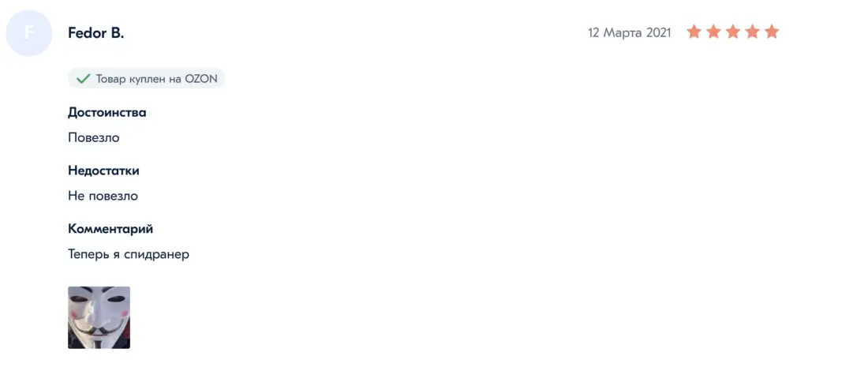Click the year 2021 in the date
Image resolution: width=868 pixels, height=371 pixels.
[658, 32]
